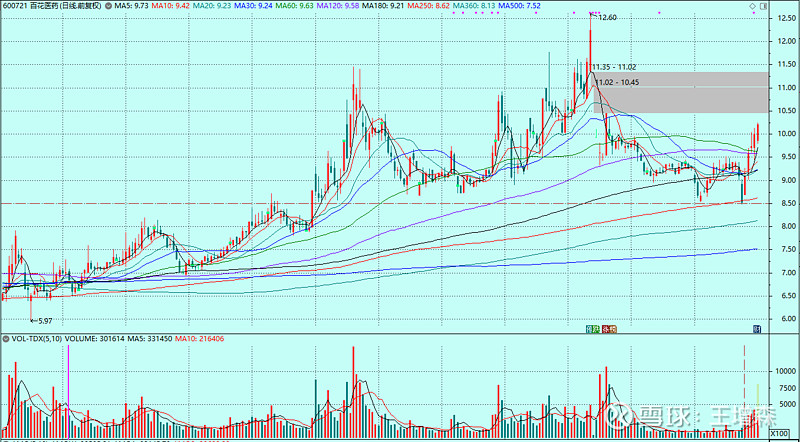Open the blue 财 finance marker icon

click(757, 329)
